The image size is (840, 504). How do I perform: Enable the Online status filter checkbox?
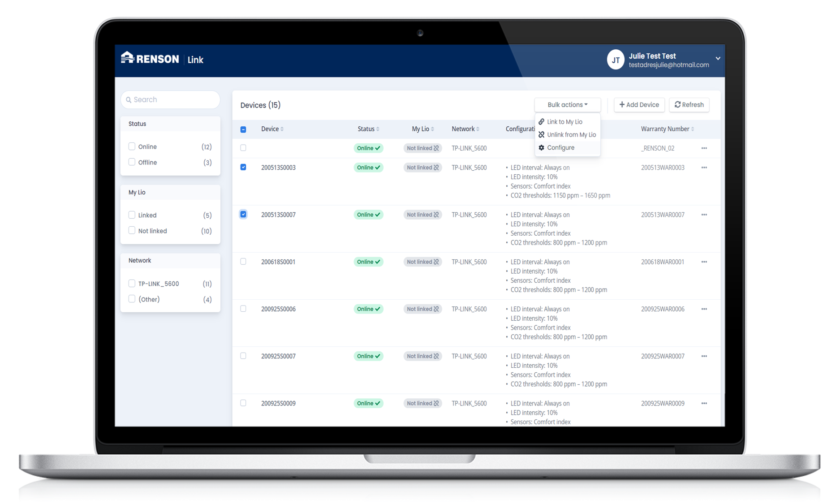point(132,146)
